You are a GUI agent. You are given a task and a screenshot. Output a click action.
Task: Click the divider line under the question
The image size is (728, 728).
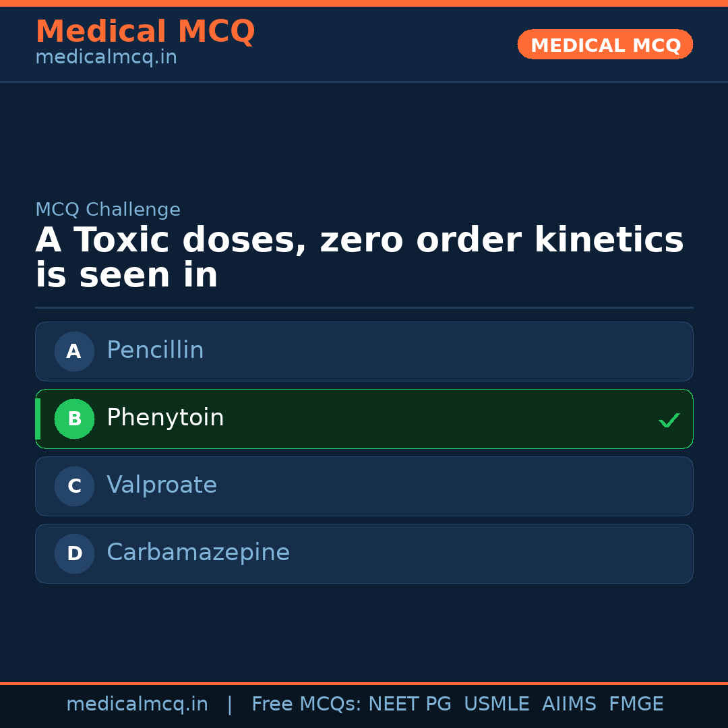[x=364, y=307]
